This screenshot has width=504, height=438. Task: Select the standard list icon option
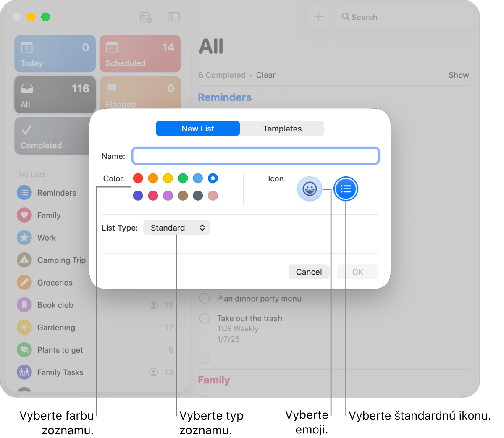346,189
